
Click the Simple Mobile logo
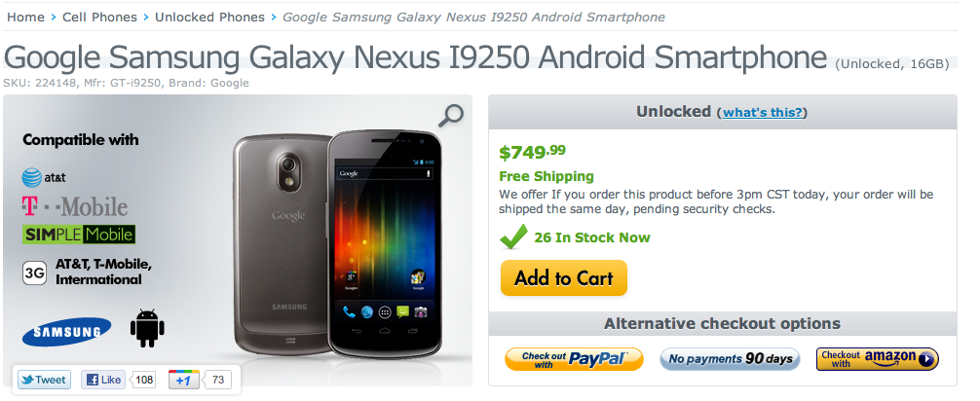(x=79, y=235)
